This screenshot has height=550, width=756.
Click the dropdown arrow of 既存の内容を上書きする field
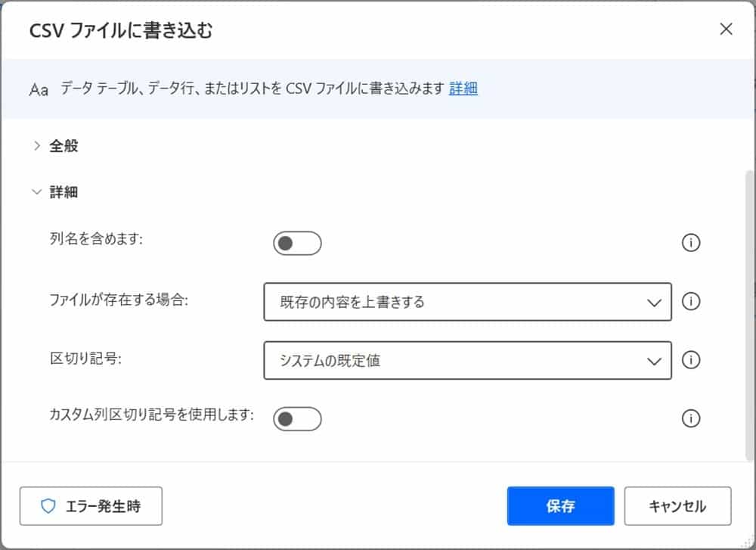click(x=655, y=302)
